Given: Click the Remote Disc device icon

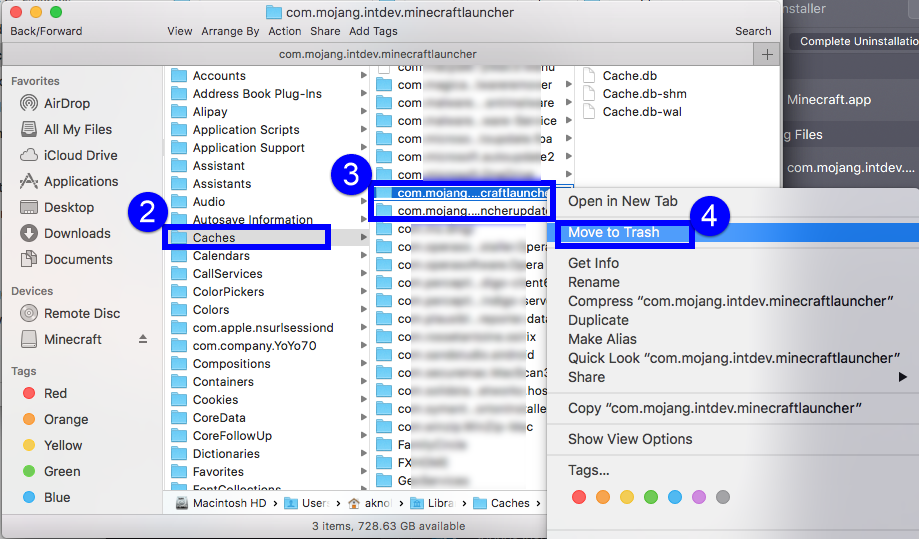Looking at the screenshot, I should 29,314.
